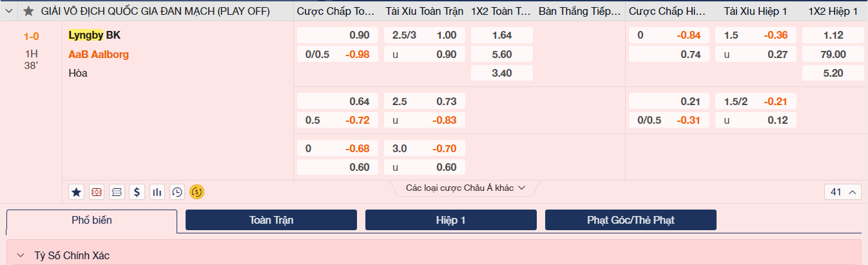868x265 pixels.
Task: Open the 'Phạt Góc/Thẻ Phạt' tab
Action: [x=630, y=220]
